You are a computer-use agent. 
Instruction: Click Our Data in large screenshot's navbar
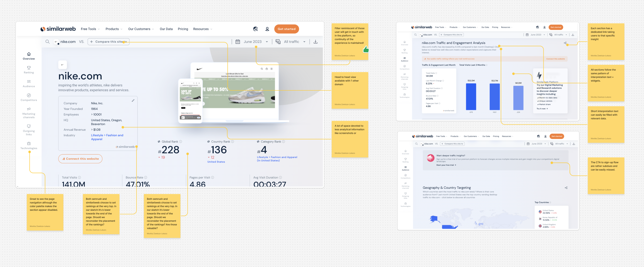166,29
